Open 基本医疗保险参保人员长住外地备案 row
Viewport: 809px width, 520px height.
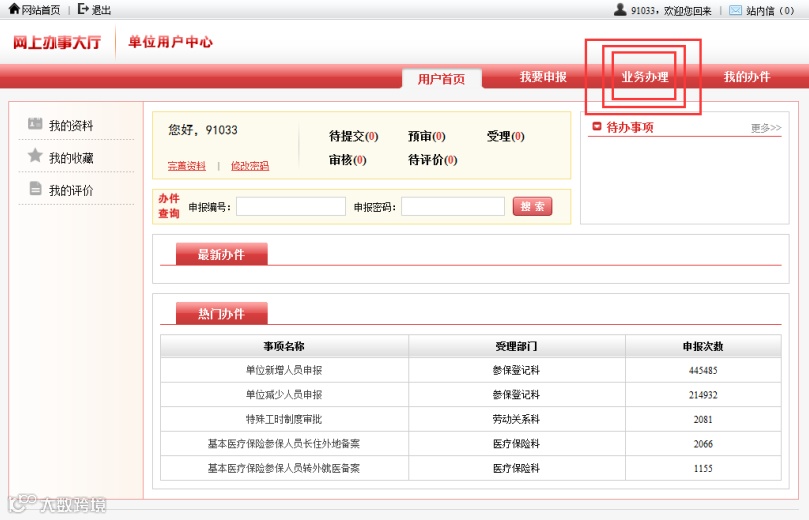284,444
